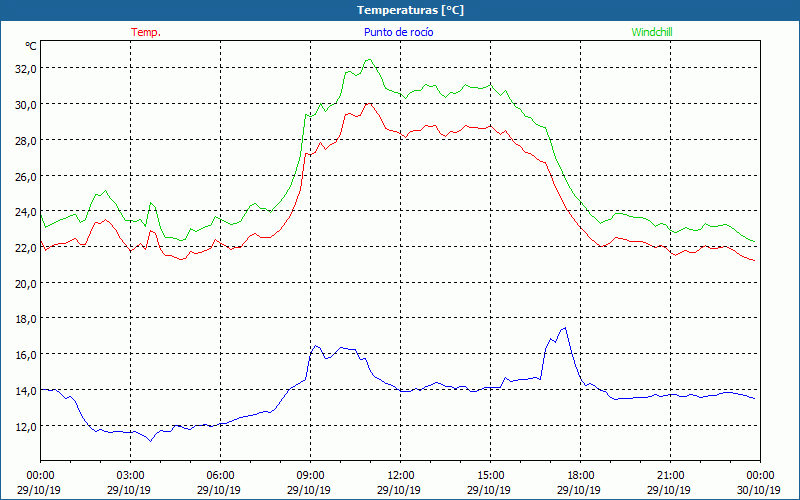Click the 21:00 time axis label
Screen dimensions: 800x500
[x=670, y=476]
